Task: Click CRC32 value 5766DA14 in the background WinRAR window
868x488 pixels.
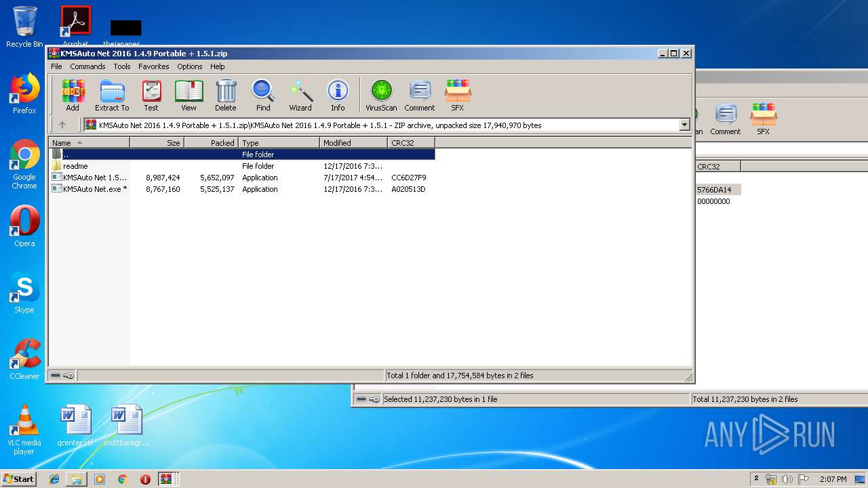Action: [714, 190]
